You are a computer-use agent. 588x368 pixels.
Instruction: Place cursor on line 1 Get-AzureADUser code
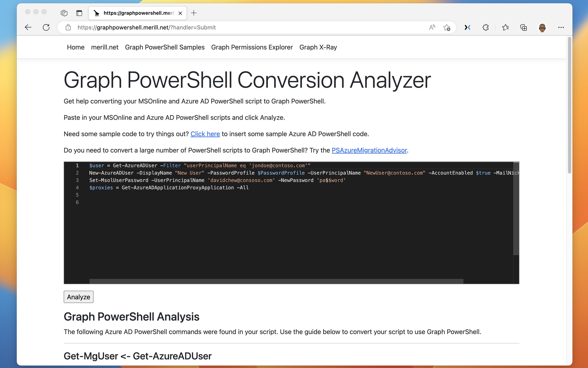[135, 166]
